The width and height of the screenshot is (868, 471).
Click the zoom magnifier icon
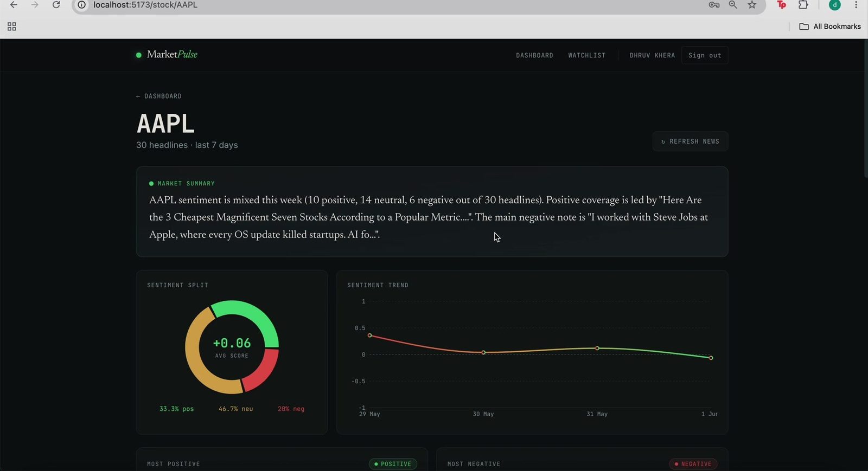733,5
